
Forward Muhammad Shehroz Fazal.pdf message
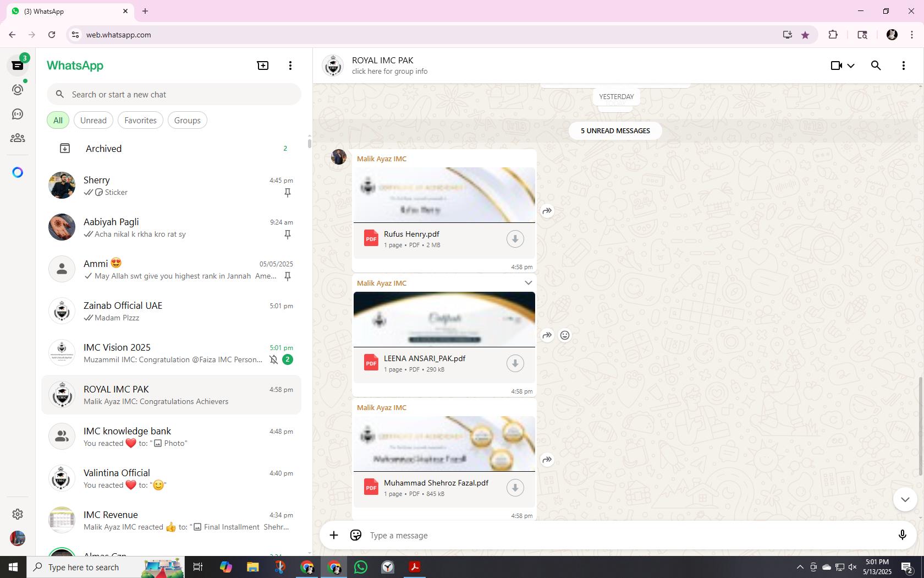pos(547,460)
